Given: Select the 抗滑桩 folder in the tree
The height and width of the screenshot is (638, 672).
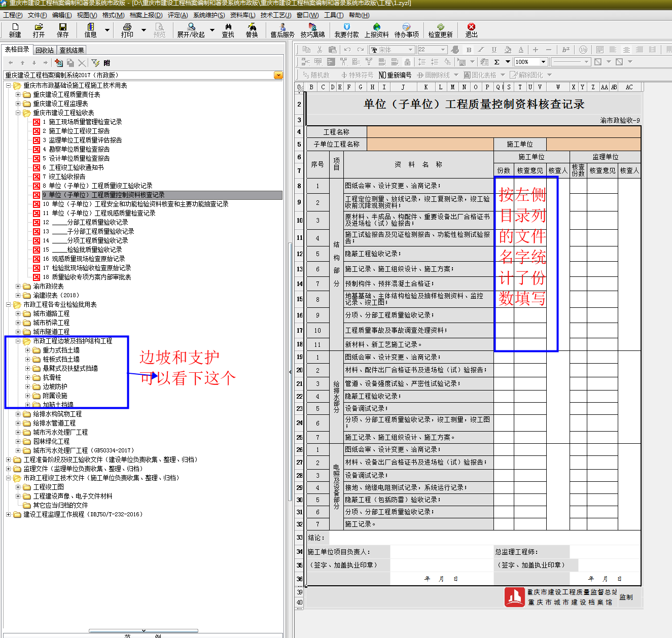Looking at the screenshot, I should pos(52,377).
